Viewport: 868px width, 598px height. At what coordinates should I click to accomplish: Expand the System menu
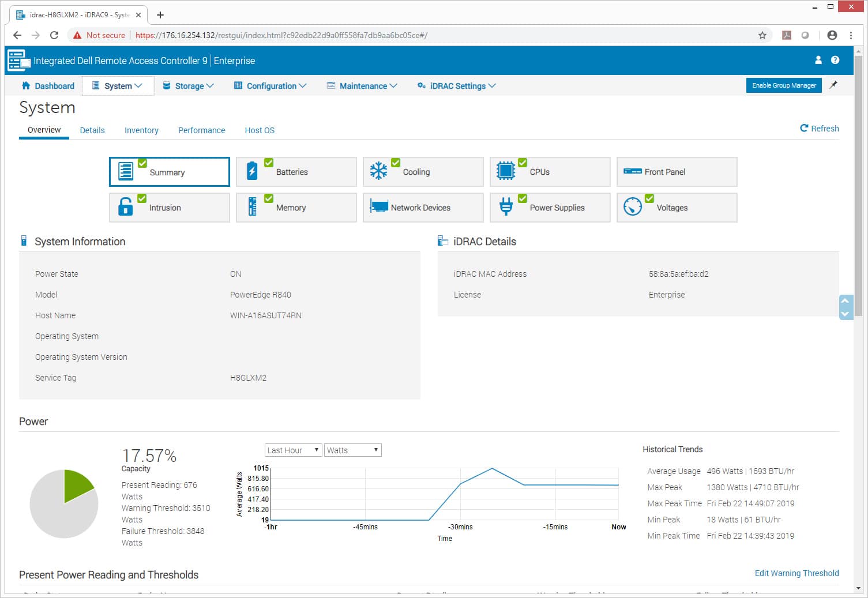(118, 86)
